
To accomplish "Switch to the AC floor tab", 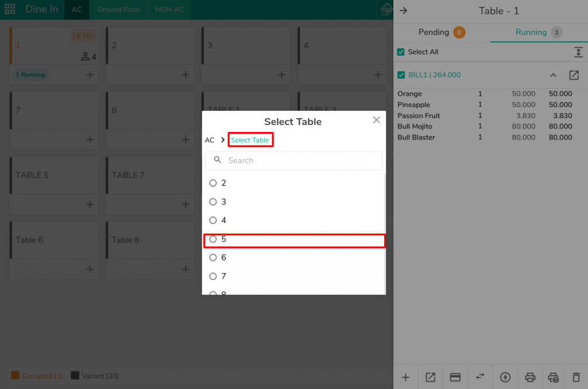I will point(77,9).
